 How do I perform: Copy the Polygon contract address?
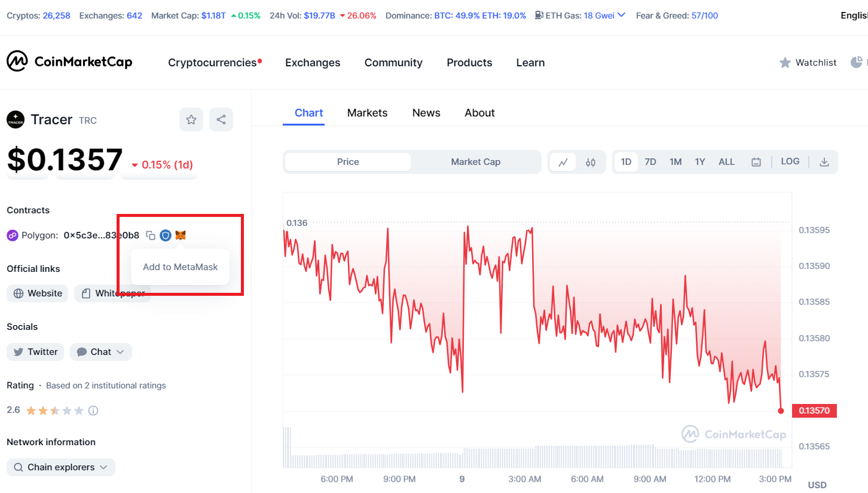(x=151, y=235)
